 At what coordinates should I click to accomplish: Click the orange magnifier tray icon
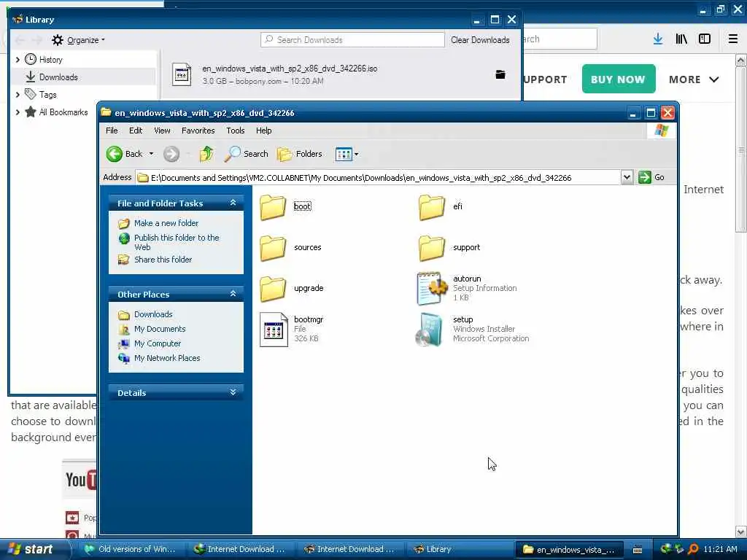693,550
